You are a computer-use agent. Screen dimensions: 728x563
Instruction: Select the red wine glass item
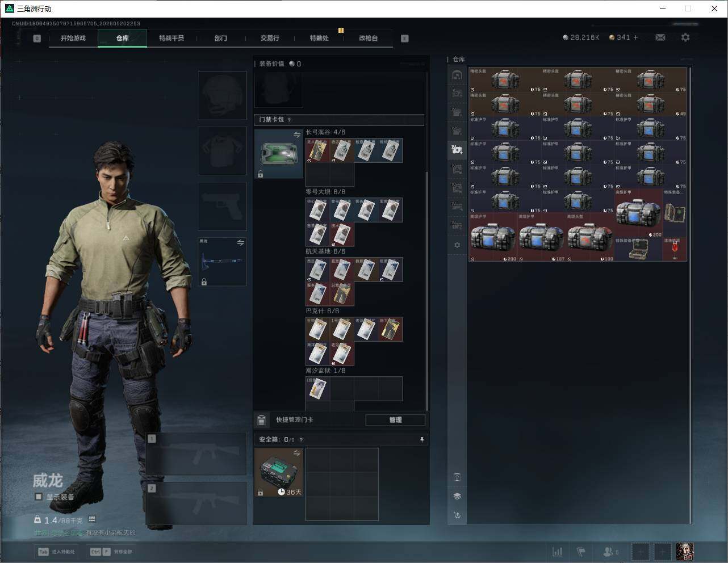(x=675, y=249)
